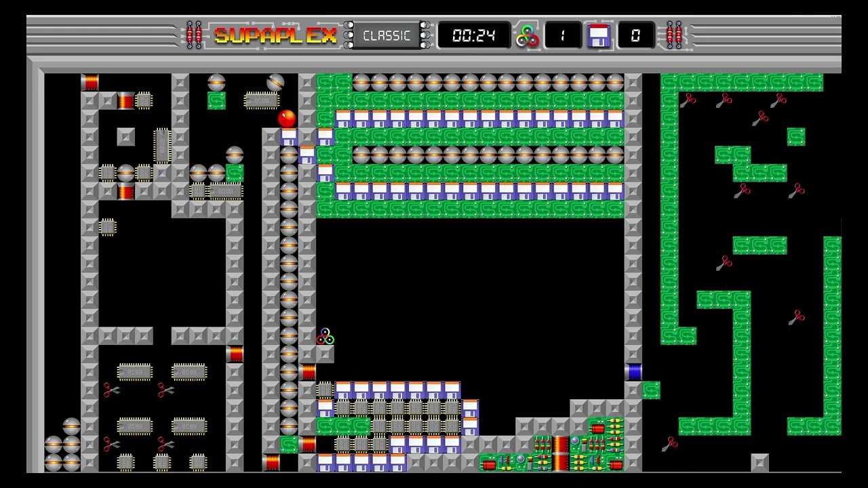The image size is (868, 488).
Task: Click the wide RAM chip left of Murphy
Action: point(262,100)
